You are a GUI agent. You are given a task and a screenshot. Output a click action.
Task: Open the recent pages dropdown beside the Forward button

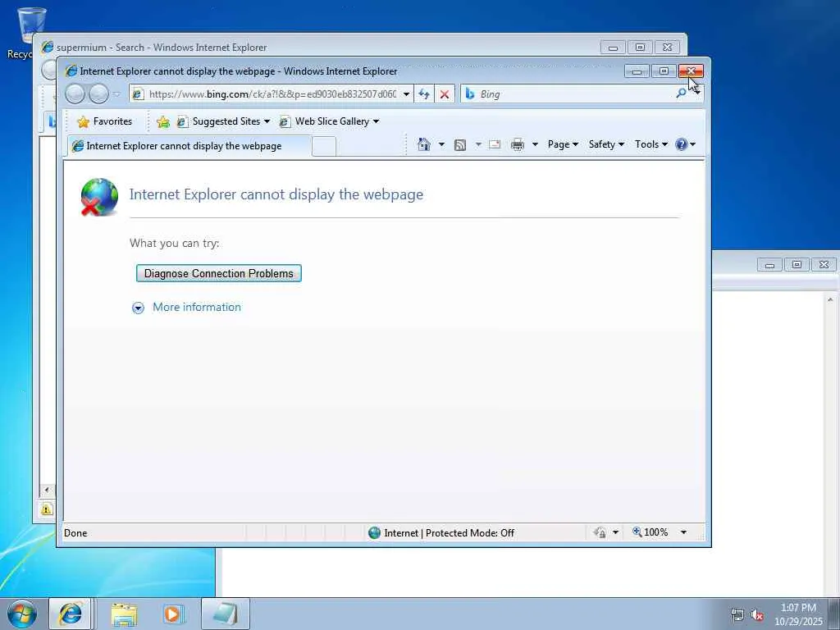[x=116, y=94]
